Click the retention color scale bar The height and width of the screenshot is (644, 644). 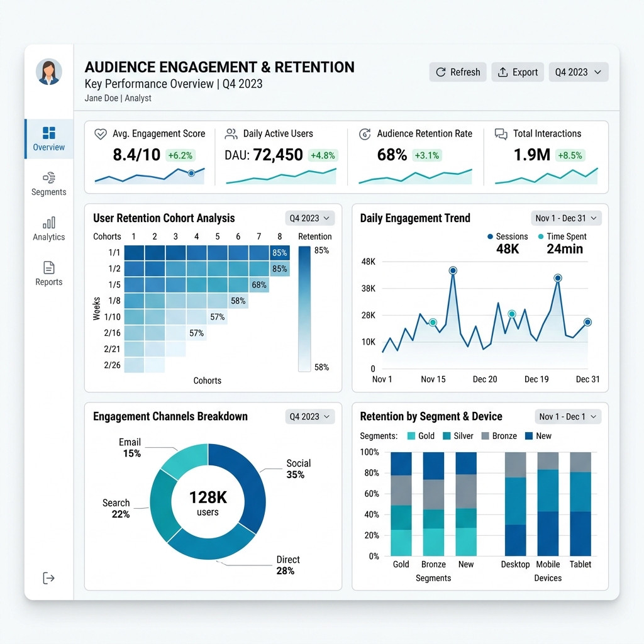pyautogui.click(x=304, y=309)
